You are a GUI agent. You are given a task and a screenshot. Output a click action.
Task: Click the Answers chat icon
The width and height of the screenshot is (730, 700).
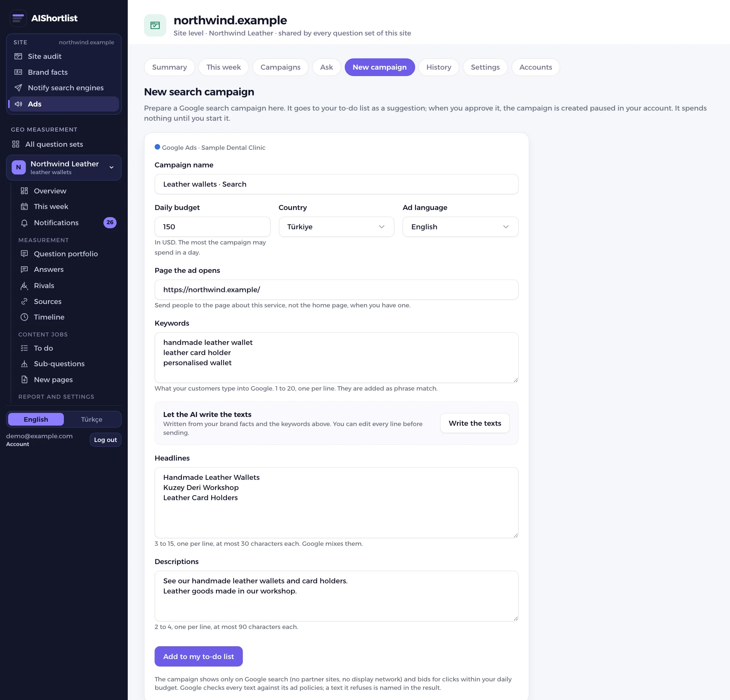click(24, 270)
